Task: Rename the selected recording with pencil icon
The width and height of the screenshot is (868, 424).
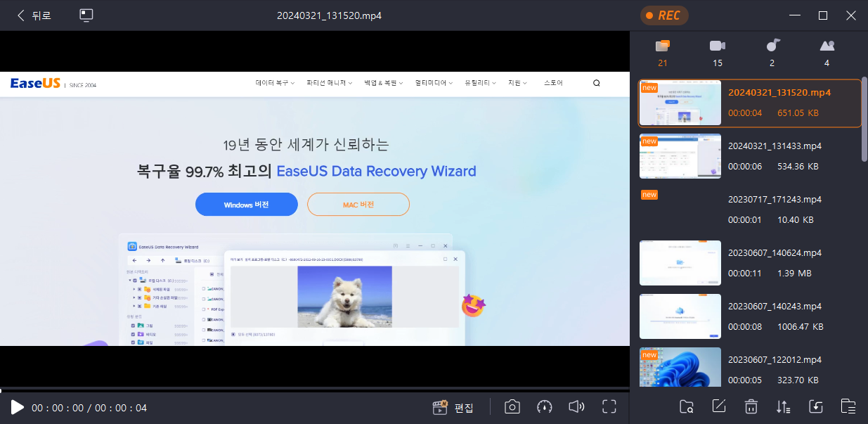Action: click(718, 406)
